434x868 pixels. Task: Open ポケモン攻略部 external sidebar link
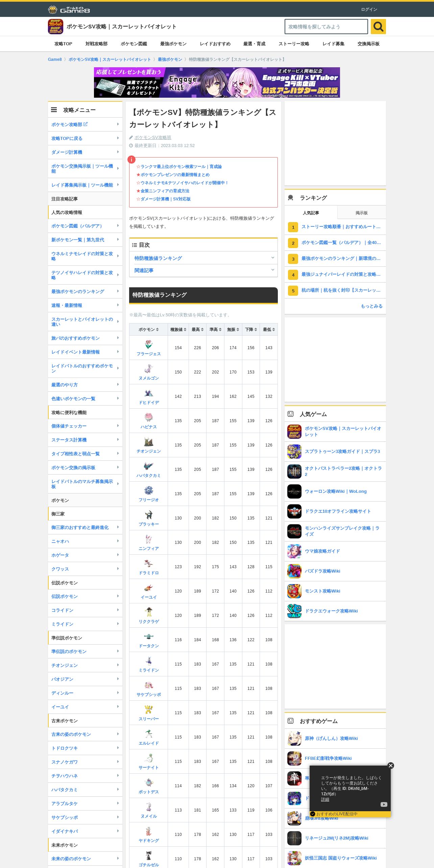click(x=85, y=125)
